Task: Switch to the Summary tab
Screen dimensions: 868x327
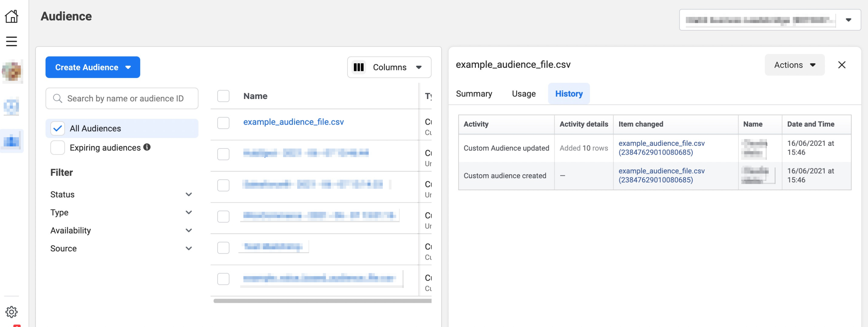Action: coord(473,94)
